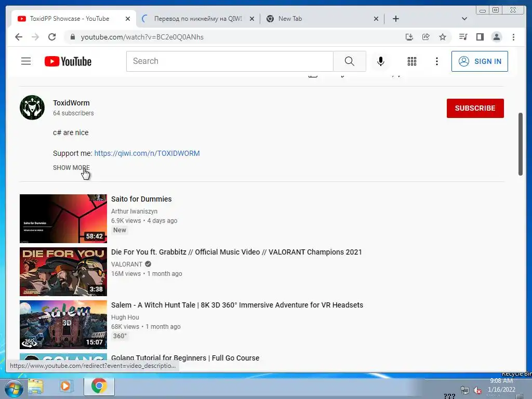Screen dimensions: 532x399
Task: Click the magnifier search button
Action: [350, 61]
